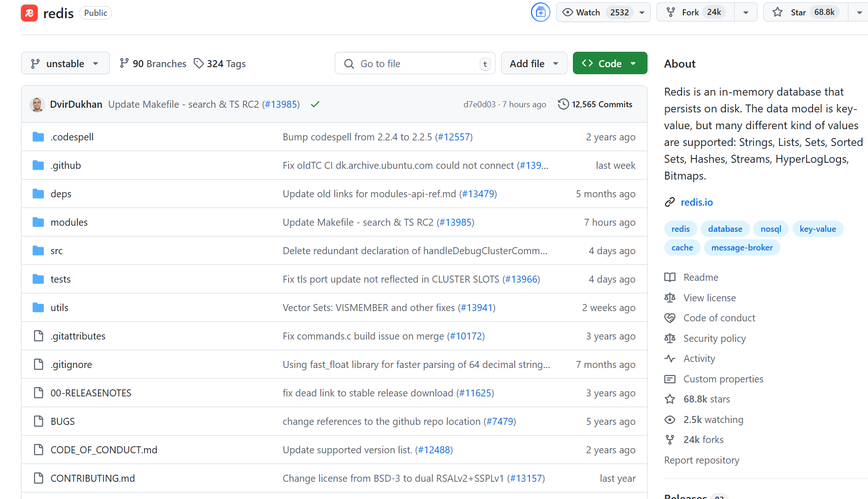Viewport: 868px width, 499px height.
Task: Fork the repository with the Fork button
Action: click(696, 13)
